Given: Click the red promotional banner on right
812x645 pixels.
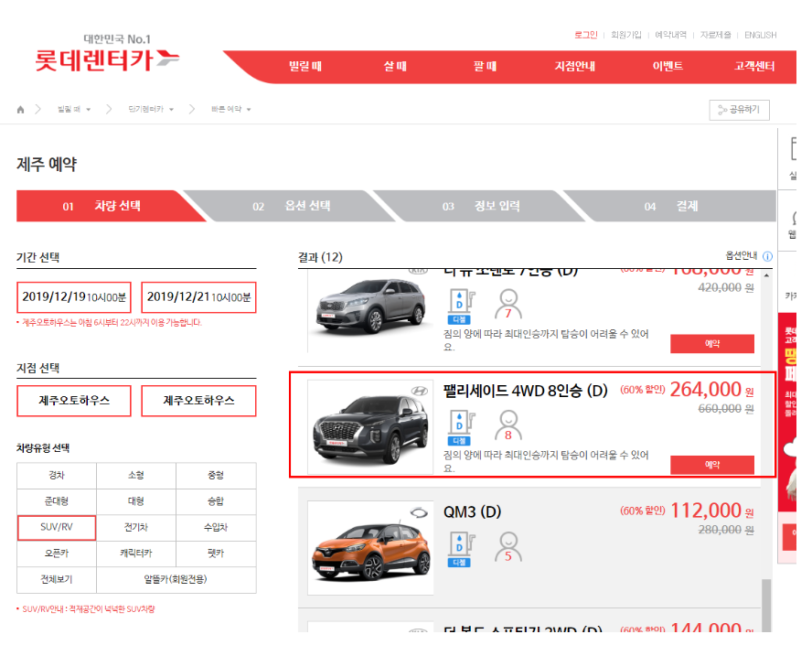Looking at the screenshot, I should 787,412.
